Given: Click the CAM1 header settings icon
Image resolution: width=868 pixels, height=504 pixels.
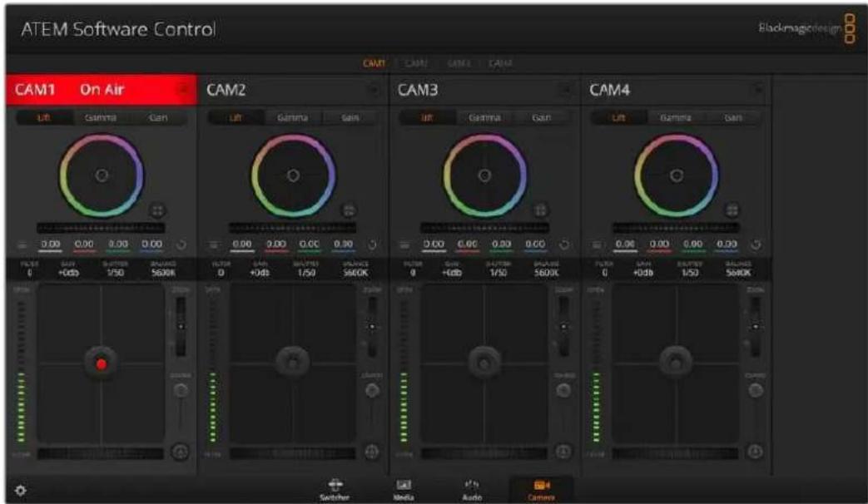Looking at the screenshot, I should click(x=183, y=89).
